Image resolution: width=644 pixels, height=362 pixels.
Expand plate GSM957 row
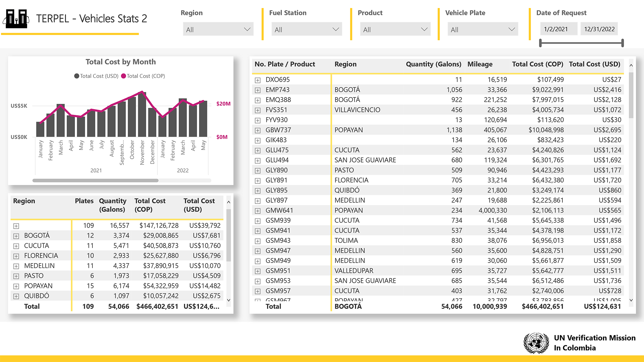(258, 291)
